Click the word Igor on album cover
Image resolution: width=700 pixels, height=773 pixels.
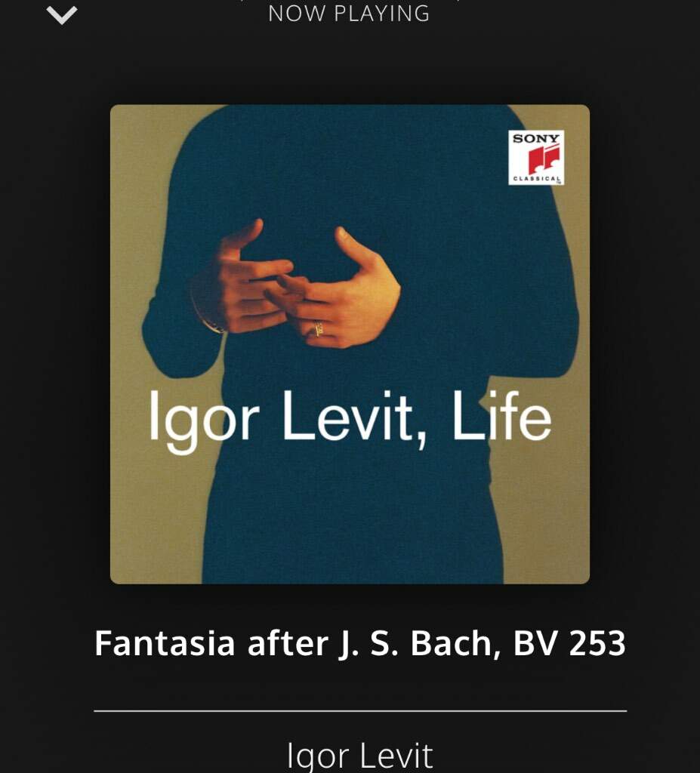pyautogui.click(x=204, y=420)
